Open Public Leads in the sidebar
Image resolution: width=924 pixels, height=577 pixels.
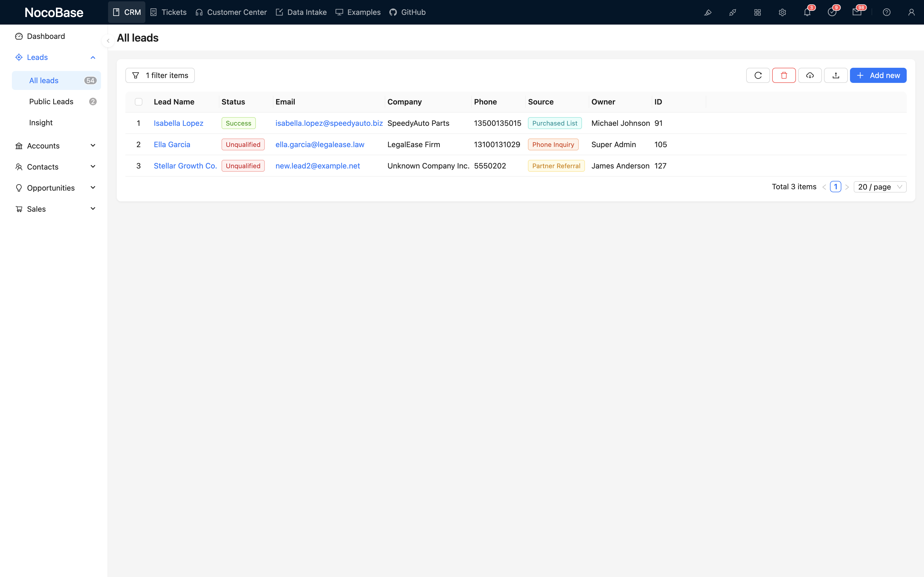[x=51, y=102]
